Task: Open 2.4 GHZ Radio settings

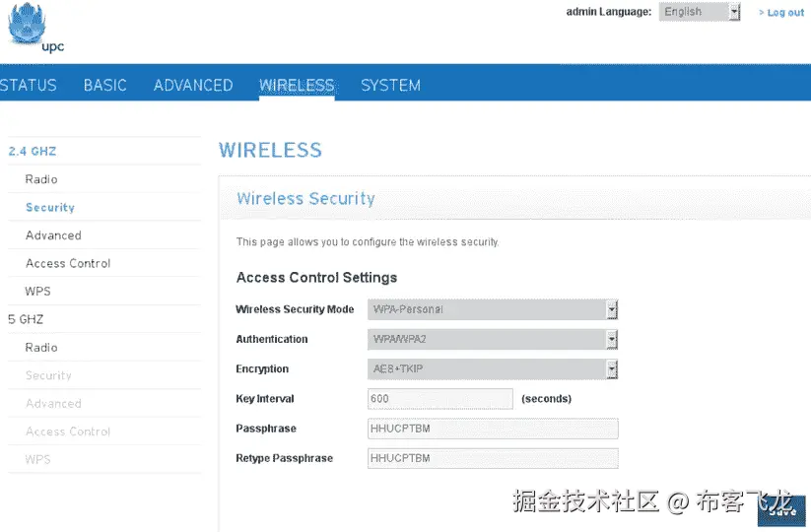Action: pos(41,179)
